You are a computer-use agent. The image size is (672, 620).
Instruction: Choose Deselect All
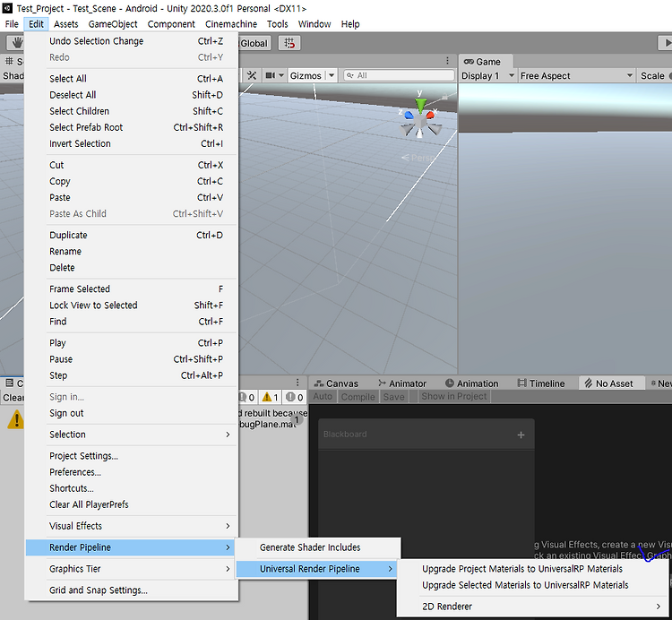[131, 95]
